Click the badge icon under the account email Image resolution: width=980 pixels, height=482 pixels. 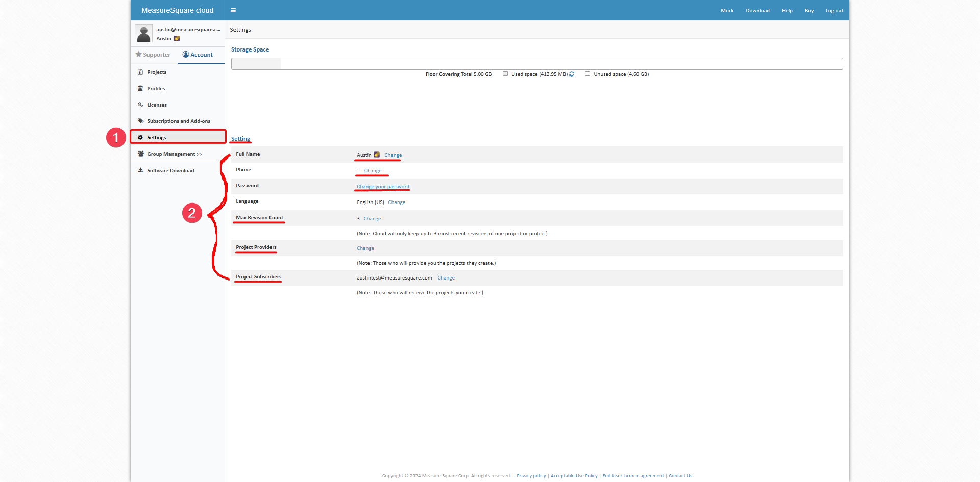coord(177,38)
